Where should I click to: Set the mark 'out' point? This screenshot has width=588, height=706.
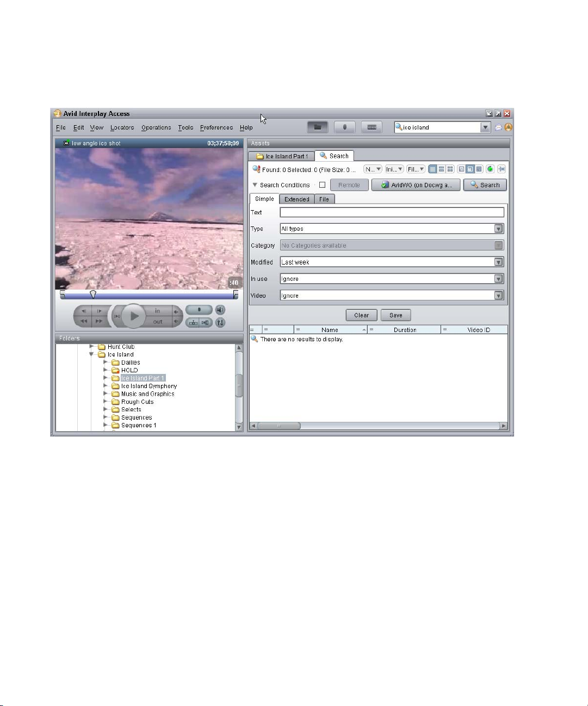[158, 322]
